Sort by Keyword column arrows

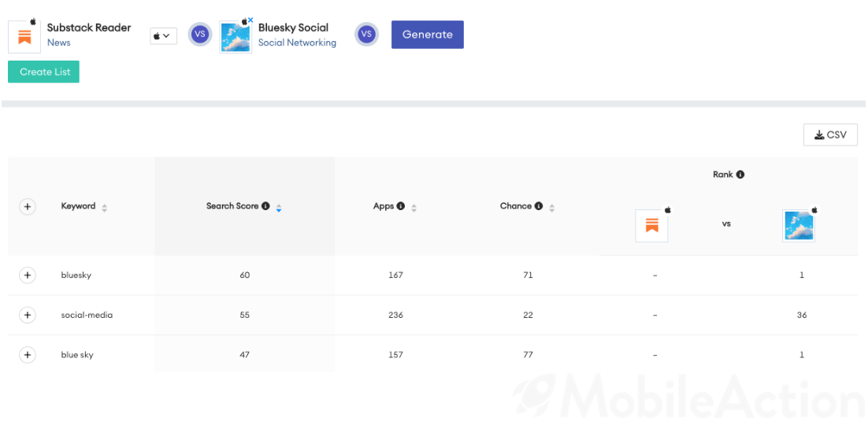pyautogui.click(x=105, y=208)
